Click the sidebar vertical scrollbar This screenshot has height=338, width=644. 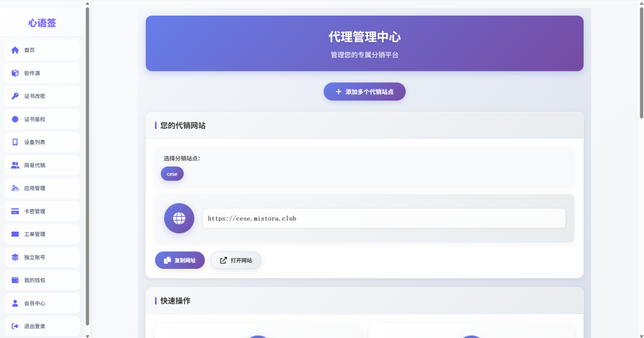[x=87, y=166]
